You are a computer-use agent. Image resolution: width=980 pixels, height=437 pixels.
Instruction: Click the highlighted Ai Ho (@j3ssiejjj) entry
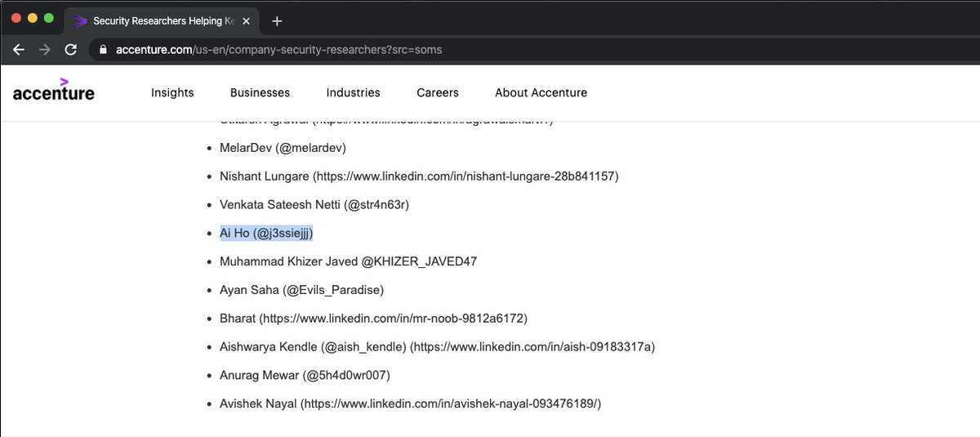click(266, 234)
